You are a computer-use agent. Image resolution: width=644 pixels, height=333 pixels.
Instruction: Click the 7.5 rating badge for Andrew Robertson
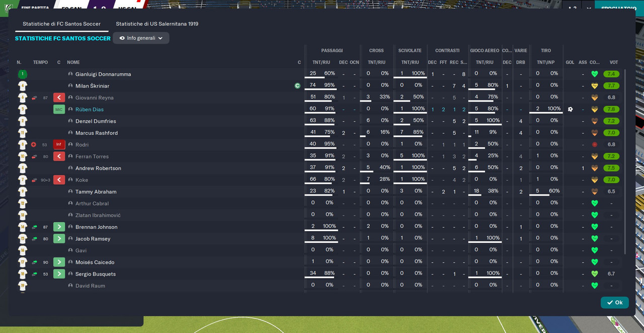(x=611, y=168)
